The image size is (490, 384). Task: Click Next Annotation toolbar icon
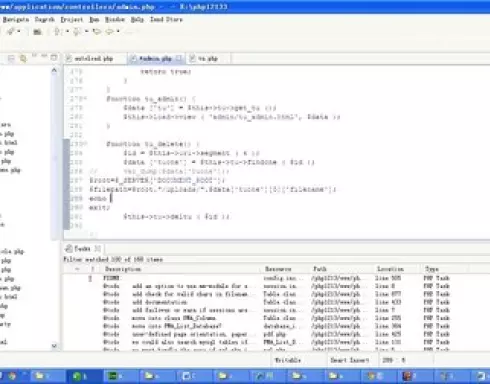coord(57,32)
